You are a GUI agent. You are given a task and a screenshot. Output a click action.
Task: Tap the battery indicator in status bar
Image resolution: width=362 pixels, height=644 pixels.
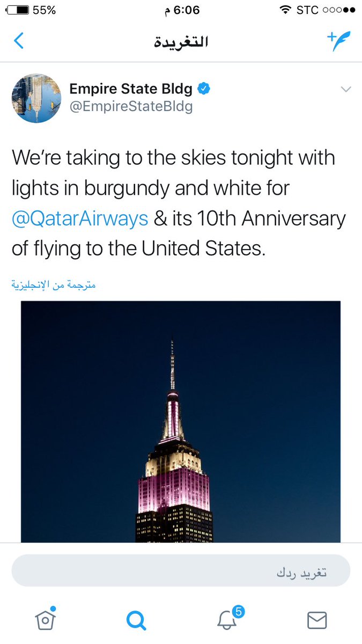(18, 10)
